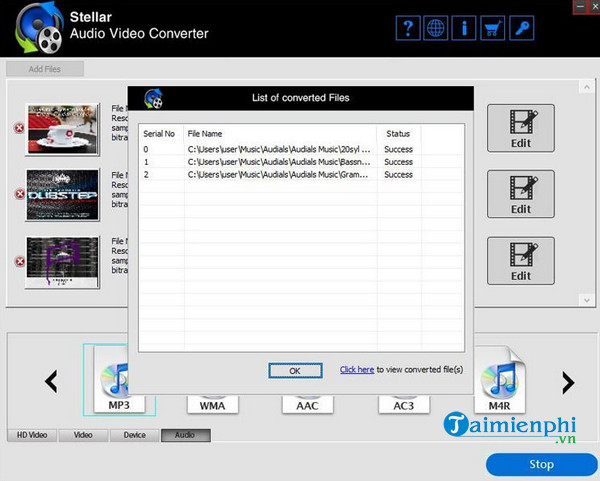Select the AAC output format
The image size is (600, 481).
(307, 405)
